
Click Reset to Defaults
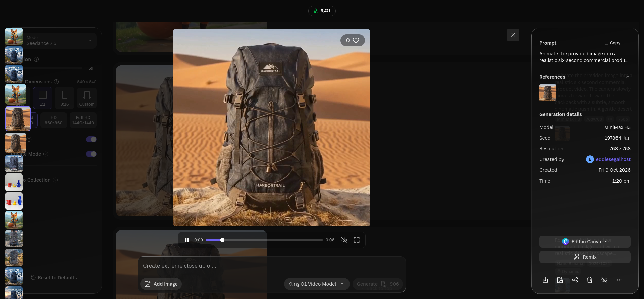54,278
